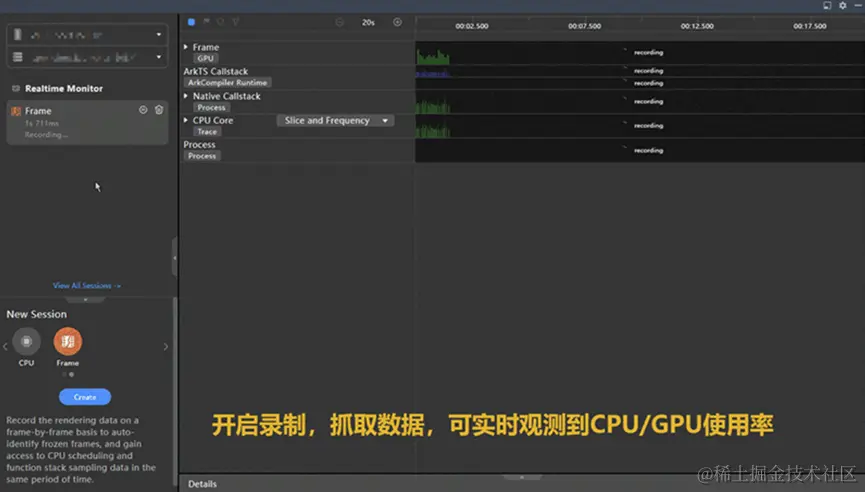This screenshot has height=492, width=865.
Task: Expand the Details panel with center handle
Action: tap(522, 477)
